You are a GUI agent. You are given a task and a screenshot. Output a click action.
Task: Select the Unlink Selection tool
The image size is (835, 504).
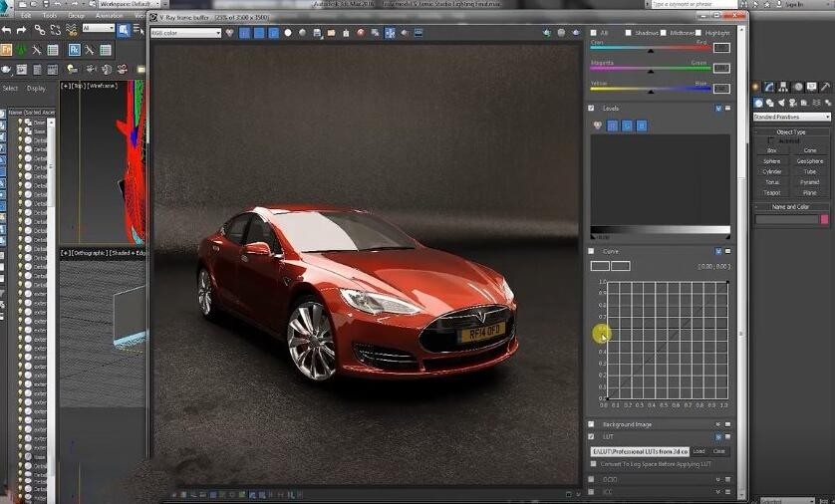56,30
